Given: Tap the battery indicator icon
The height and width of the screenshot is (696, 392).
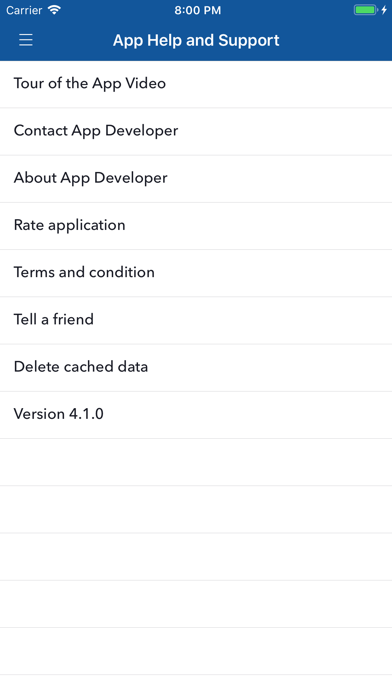Looking at the screenshot, I should click(365, 10).
